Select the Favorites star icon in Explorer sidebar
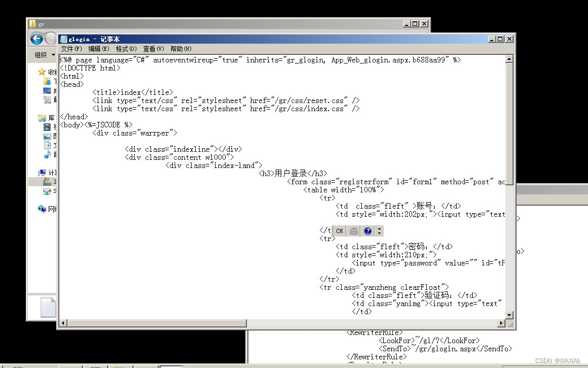This screenshot has width=588, height=368. [x=42, y=72]
